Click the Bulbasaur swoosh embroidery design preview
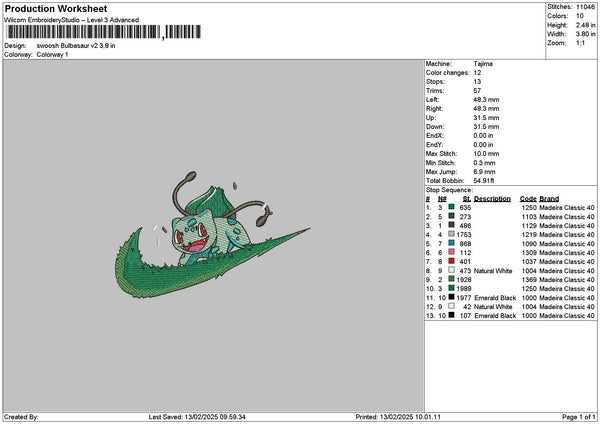The image size is (600, 424). pyautogui.click(x=213, y=235)
